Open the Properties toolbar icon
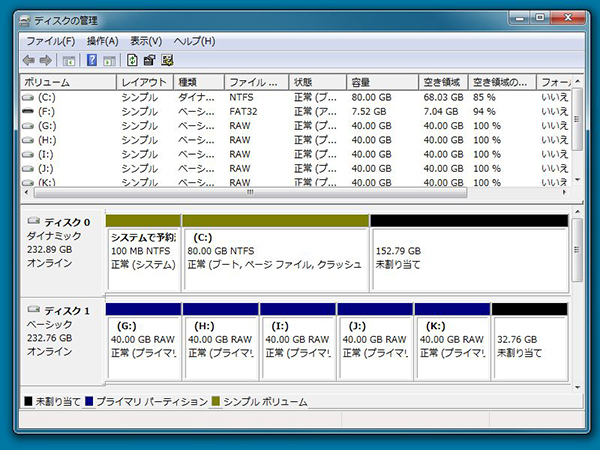Viewport: 600px width, 450px height. pyautogui.click(x=150, y=60)
